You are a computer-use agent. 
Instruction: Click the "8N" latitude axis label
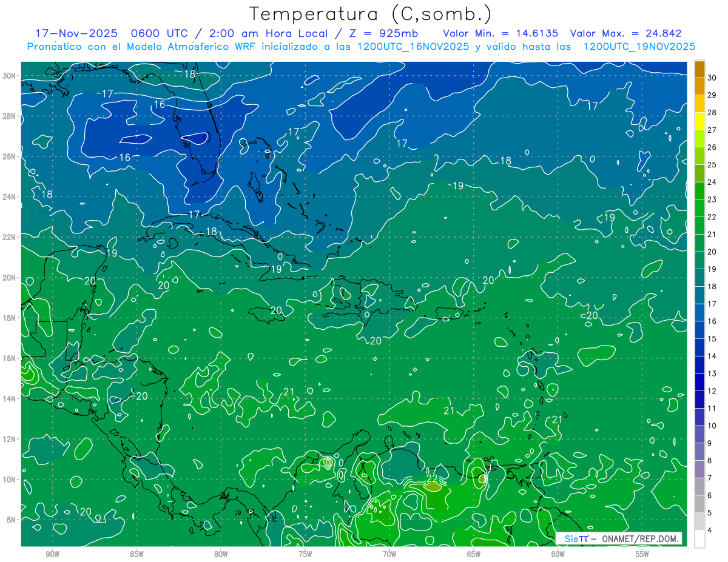pos(11,520)
